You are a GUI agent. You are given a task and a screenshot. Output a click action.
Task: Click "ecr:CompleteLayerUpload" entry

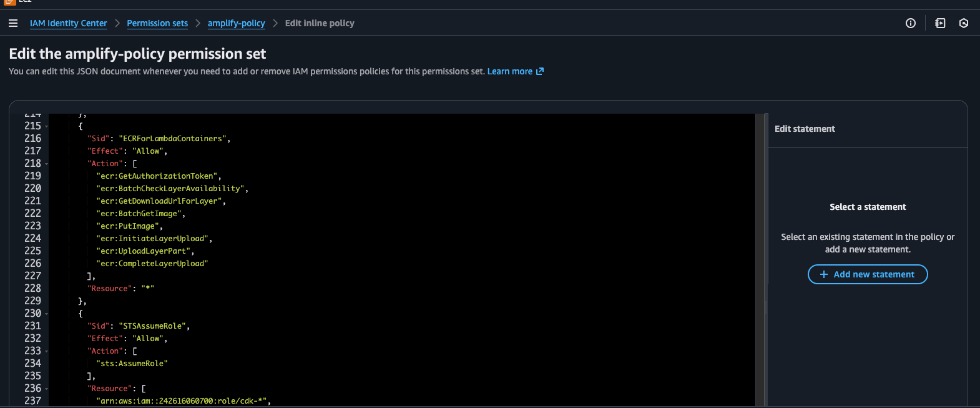(x=152, y=264)
